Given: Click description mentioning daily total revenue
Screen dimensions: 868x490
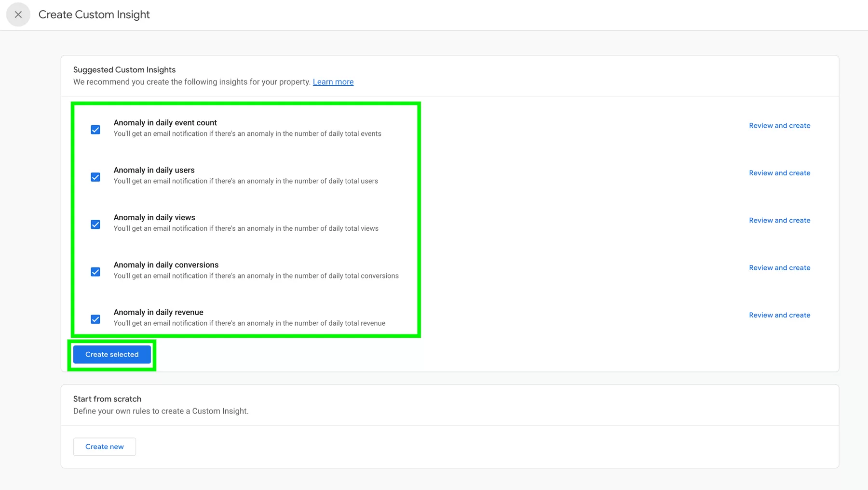Looking at the screenshot, I should coord(249,323).
